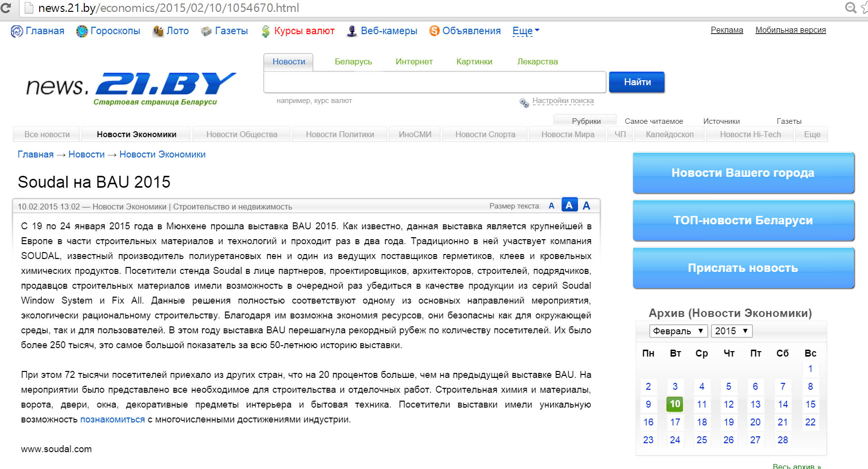Screen dimensions: 868x469
Task: Open the Газеты tab above categories
Action: (789, 121)
